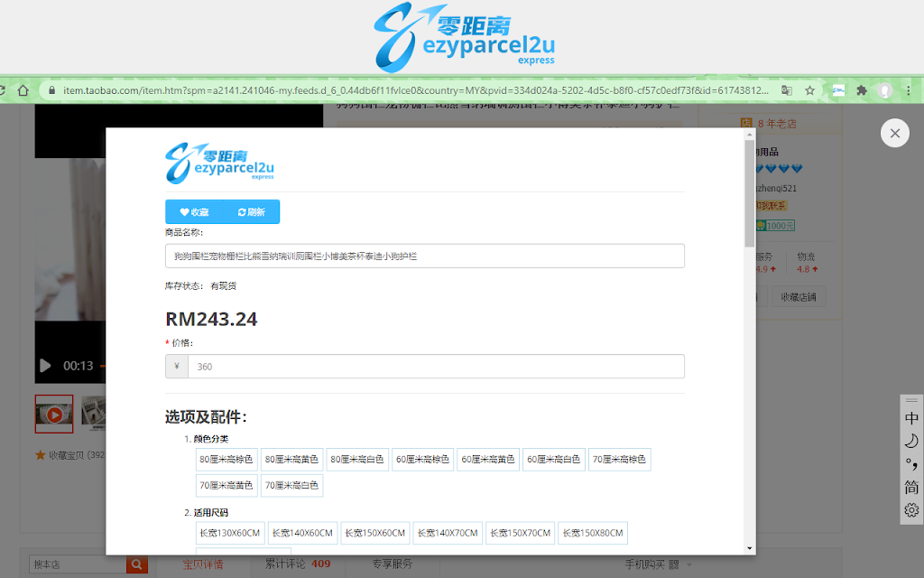Open the Chrome three-dot menu

click(908, 90)
